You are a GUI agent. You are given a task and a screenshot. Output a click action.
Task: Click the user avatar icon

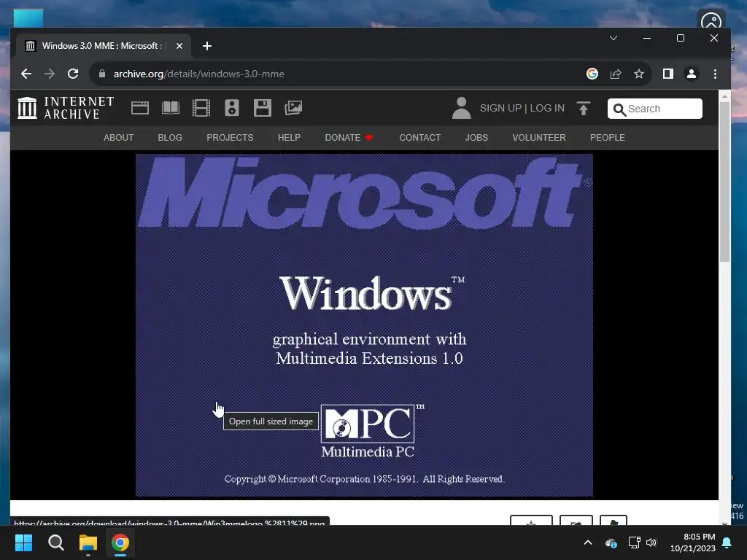(461, 108)
